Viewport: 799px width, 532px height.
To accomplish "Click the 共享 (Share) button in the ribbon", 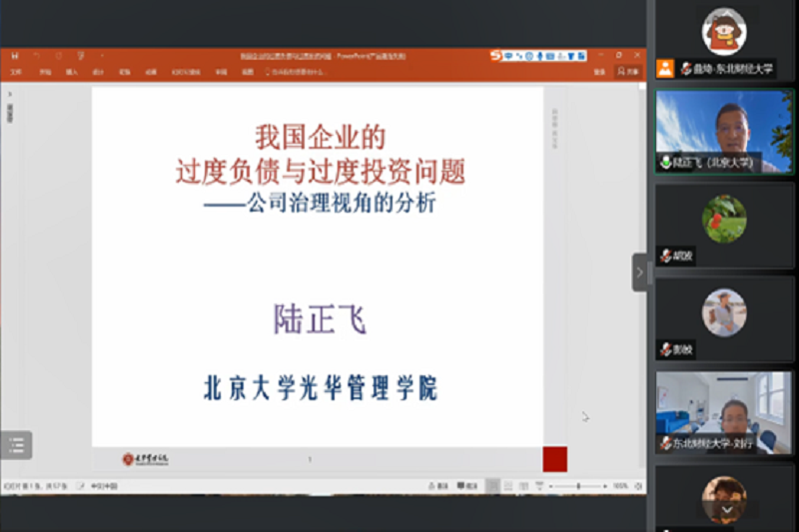I will (x=628, y=72).
